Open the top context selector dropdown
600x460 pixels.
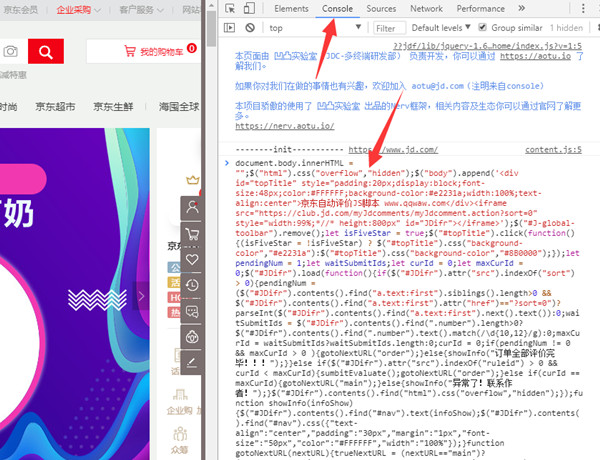click(310, 28)
